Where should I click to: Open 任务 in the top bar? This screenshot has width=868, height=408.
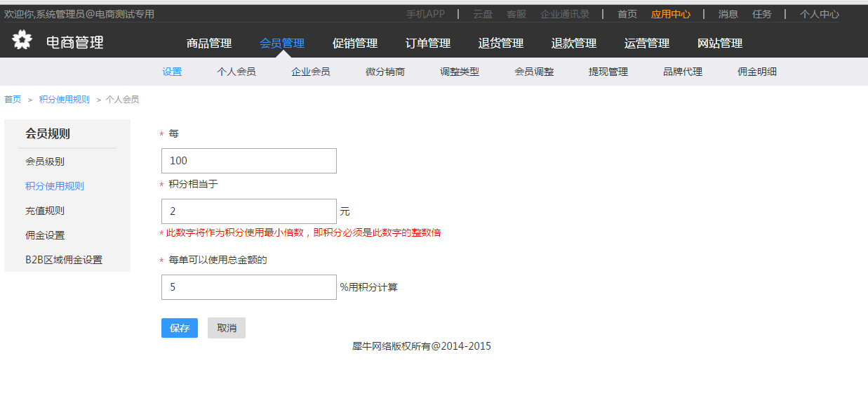click(x=762, y=14)
